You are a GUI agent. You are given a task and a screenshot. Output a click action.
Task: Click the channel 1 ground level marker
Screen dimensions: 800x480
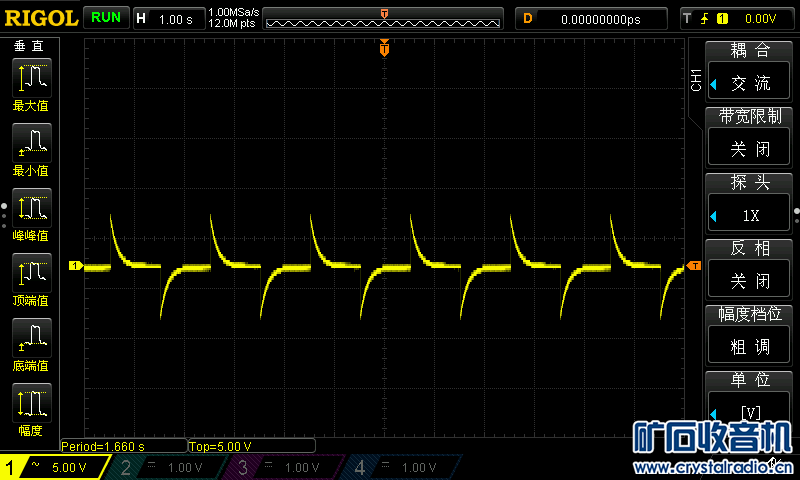coord(75,265)
